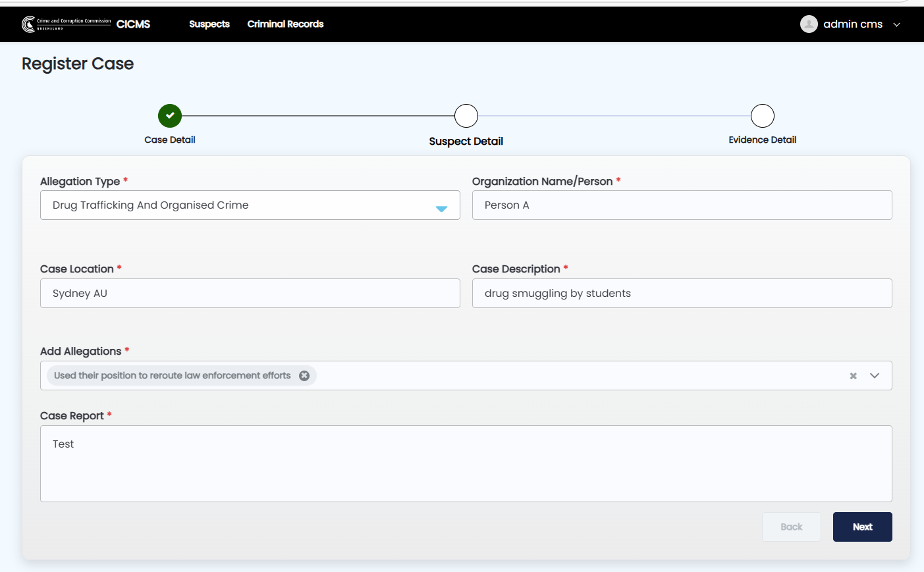Clear all selected allegations with the X
The image size is (924, 572).
click(x=853, y=376)
